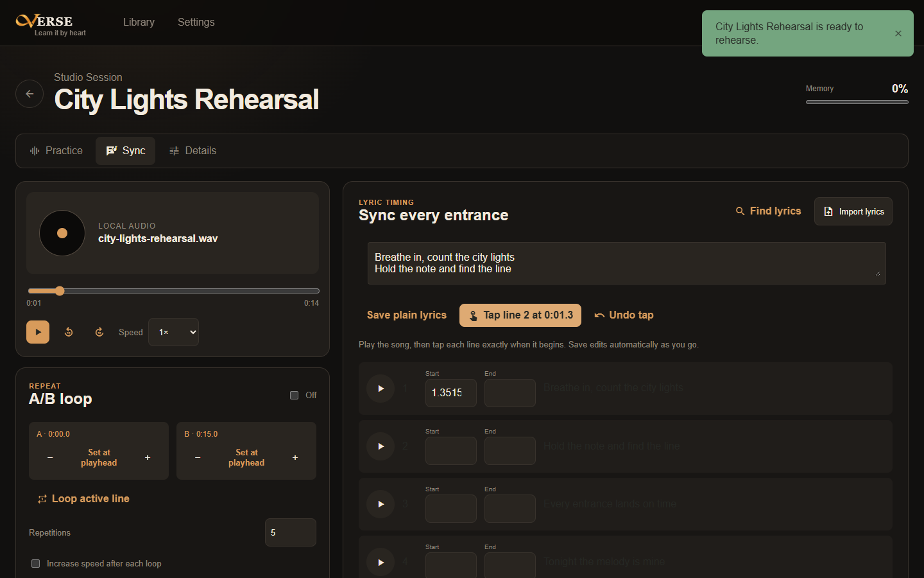Screen dimensions: 924x578
Task: Click line 3 Start time field
Action: [451, 509]
